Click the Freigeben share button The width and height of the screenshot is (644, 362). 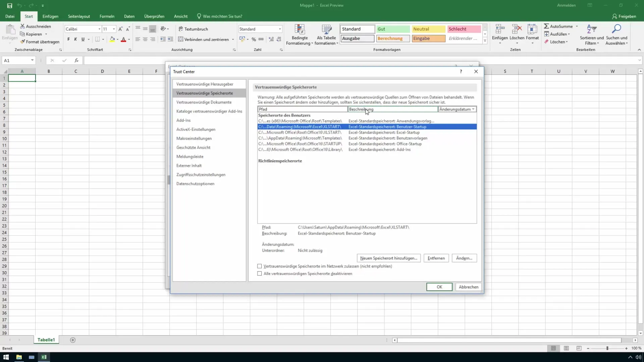tap(624, 16)
